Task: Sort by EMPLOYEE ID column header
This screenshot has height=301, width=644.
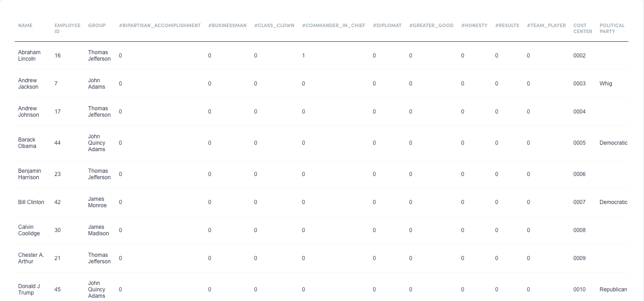Action: (x=67, y=28)
